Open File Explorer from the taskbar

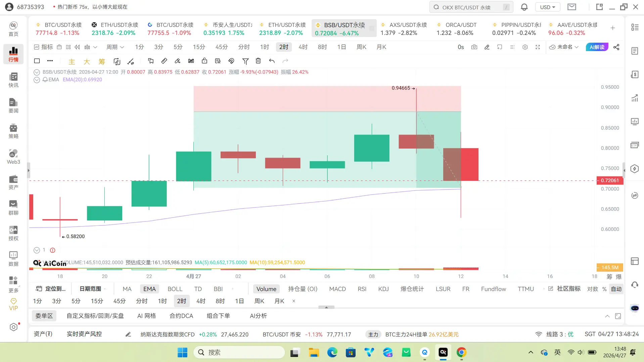click(314, 352)
